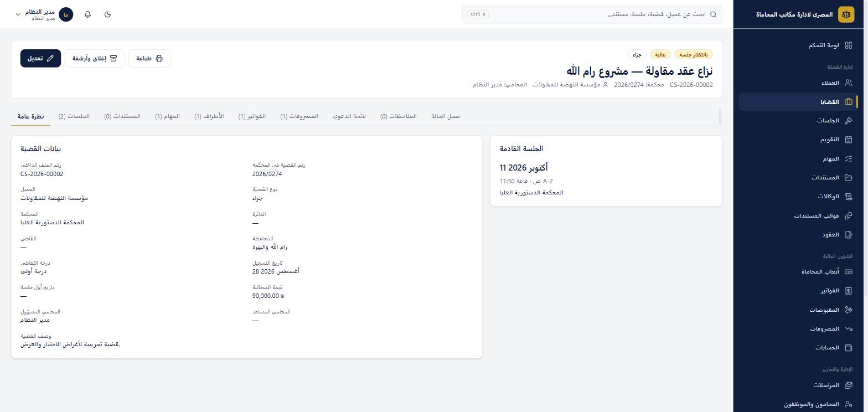
Task: Open المهام tasks checklist icon
Action: pyautogui.click(x=849, y=159)
